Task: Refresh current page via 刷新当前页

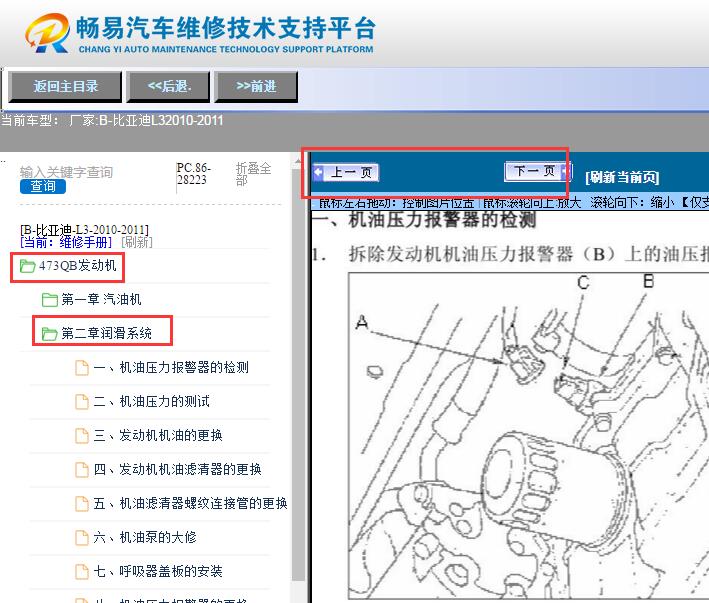Action: pyautogui.click(x=622, y=177)
